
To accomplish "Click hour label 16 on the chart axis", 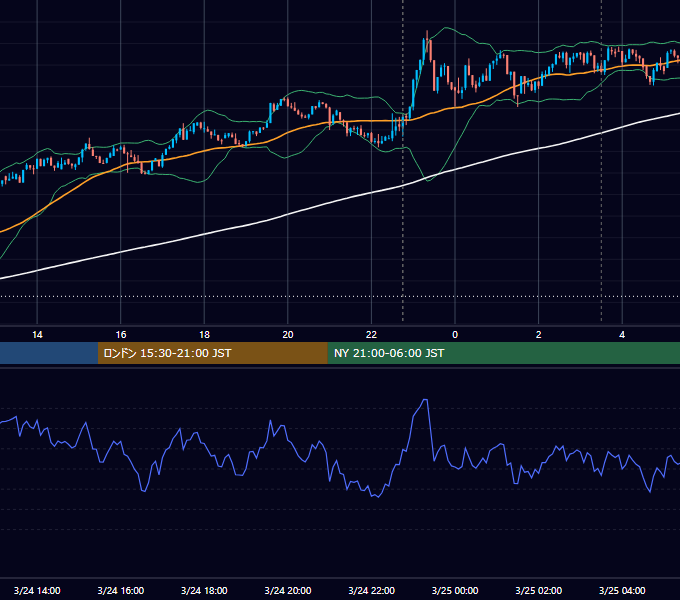I will pyautogui.click(x=121, y=335).
